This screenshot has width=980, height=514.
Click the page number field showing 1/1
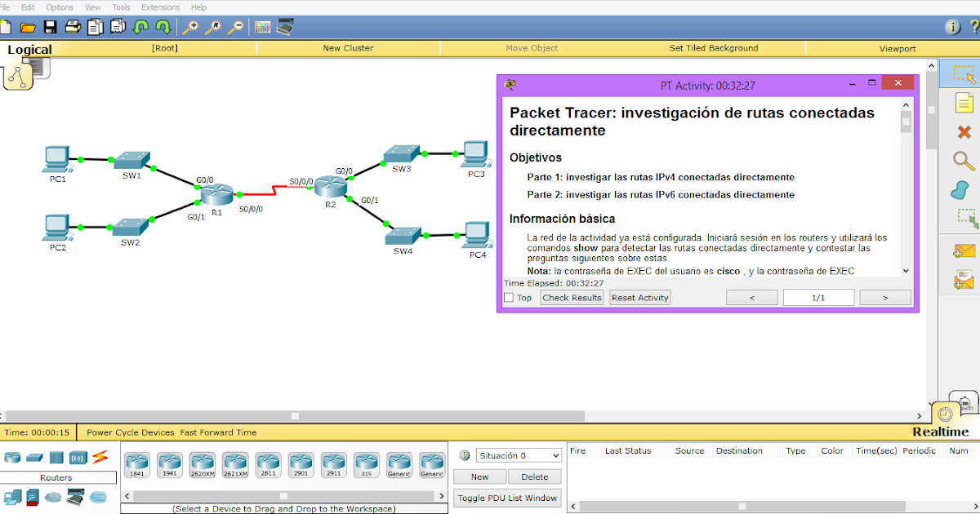pos(818,297)
